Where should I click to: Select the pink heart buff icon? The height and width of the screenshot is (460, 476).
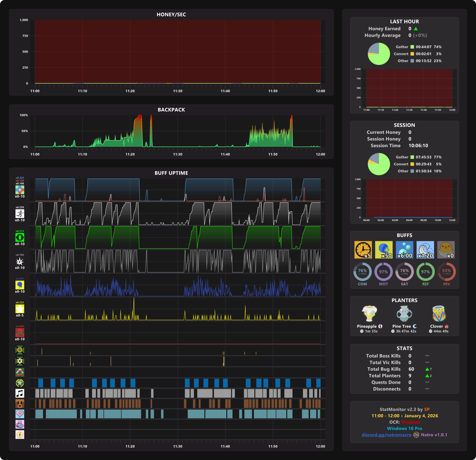(x=20, y=414)
